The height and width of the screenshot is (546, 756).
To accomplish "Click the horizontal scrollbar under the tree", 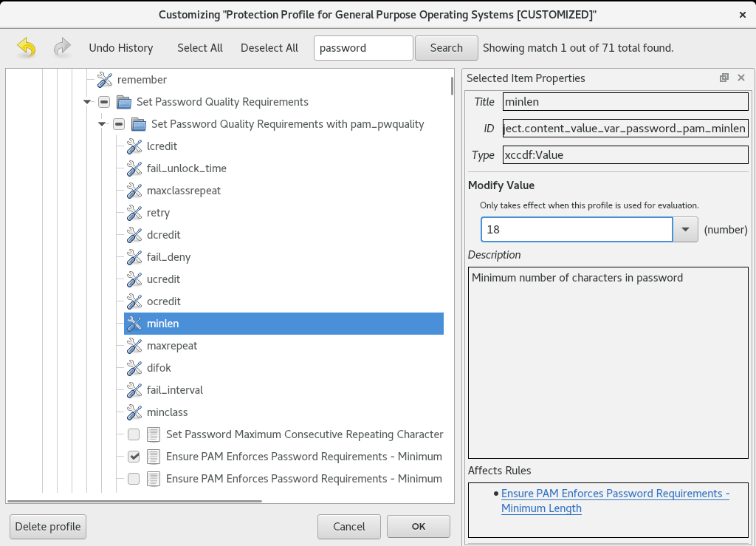I will pos(133,501).
